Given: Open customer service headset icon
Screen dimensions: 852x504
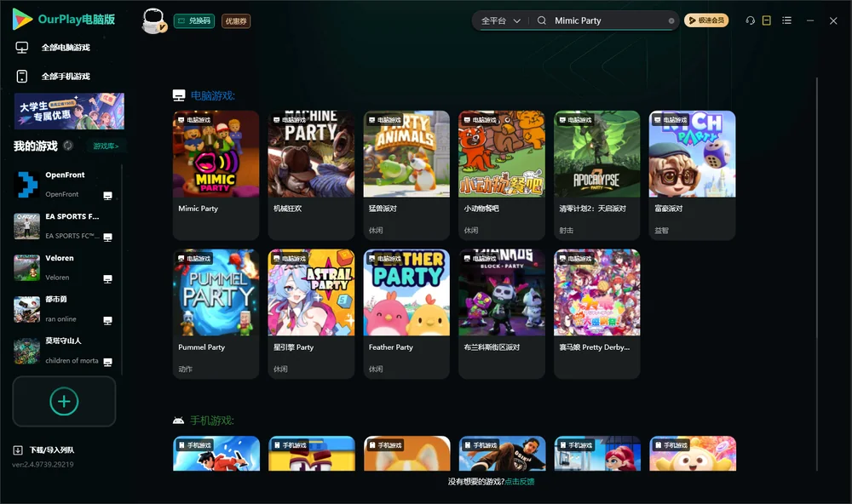Looking at the screenshot, I should pos(751,20).
